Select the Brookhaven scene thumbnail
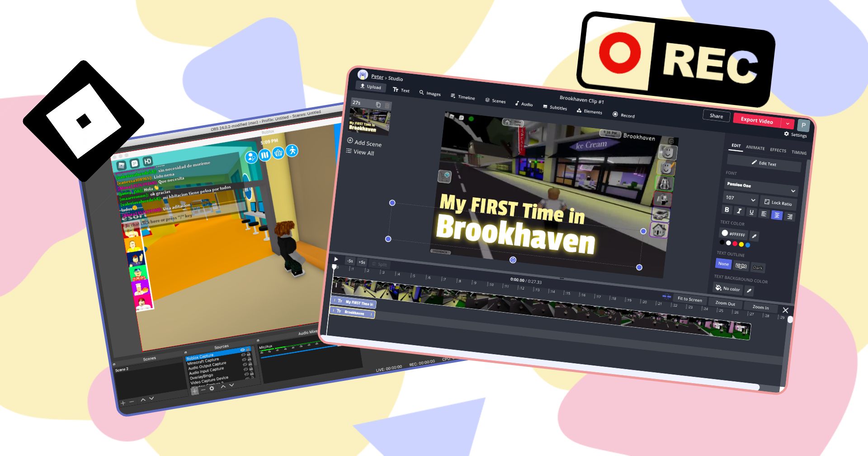 pyautogui.click(x=369, y=121)
